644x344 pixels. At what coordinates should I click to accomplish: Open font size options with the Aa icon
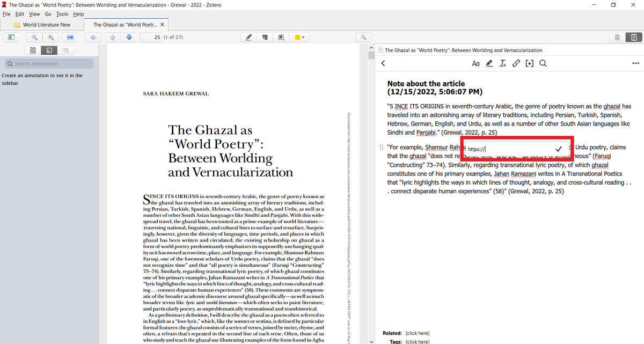coord(475,63)
